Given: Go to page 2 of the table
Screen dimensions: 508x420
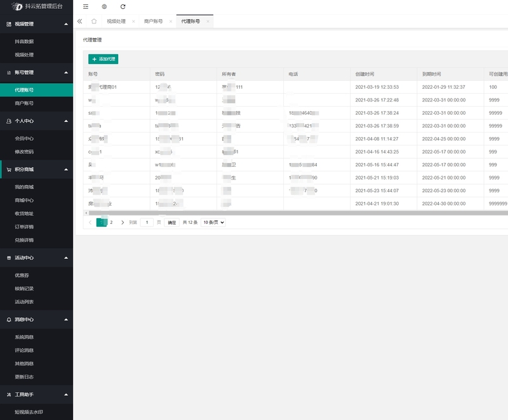Looking at the screenshot, I should [111, 223].
